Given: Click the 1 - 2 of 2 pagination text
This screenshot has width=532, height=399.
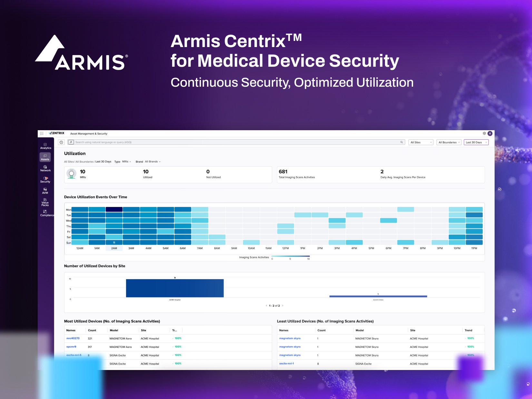Looking at the screenshot, I should (x=274, y=306).
